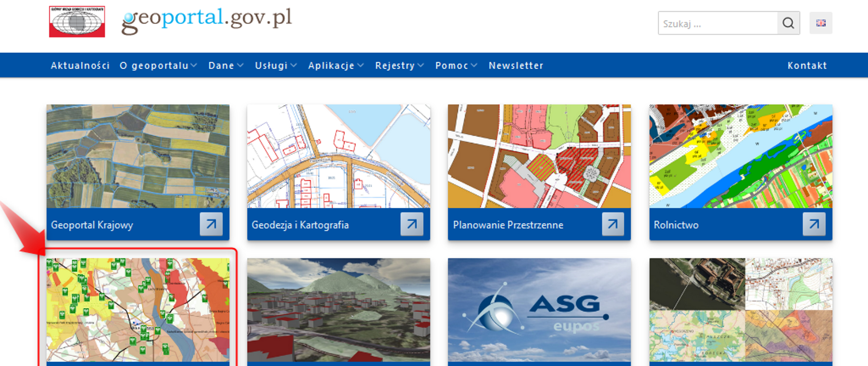Open the Rolnictwo map thumbnail
Screen dimensions: 868x366
click(x=741, y=156)
